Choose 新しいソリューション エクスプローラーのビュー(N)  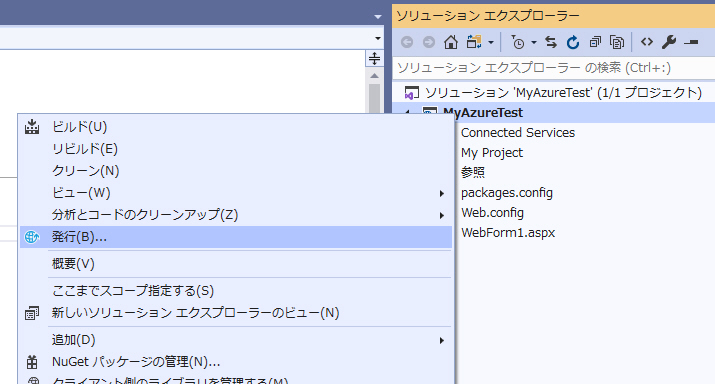tap(236, 313)
